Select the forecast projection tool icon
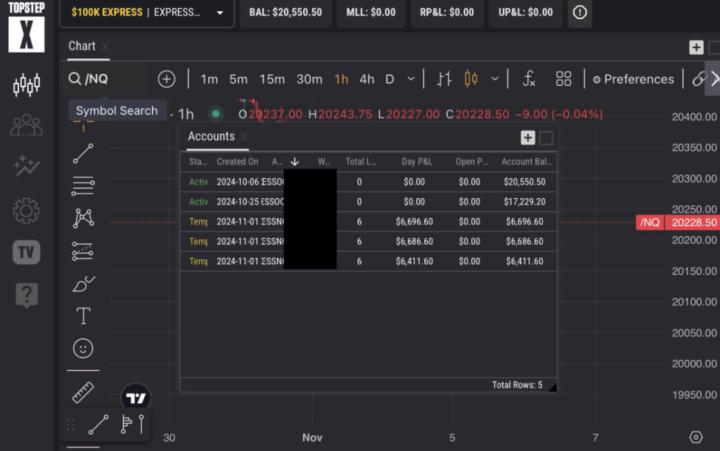Image resolution: width=720 pixels, height=451 pixels. [83, 251]
